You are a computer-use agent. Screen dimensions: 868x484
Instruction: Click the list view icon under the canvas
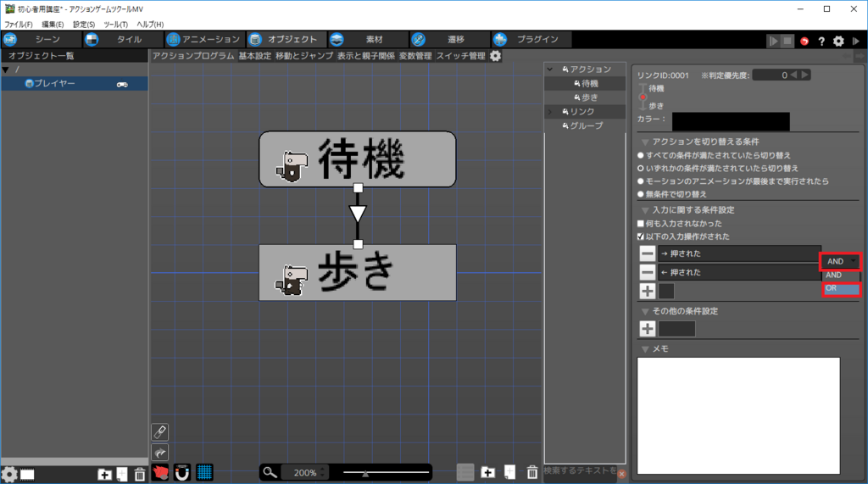pos(465,472)
